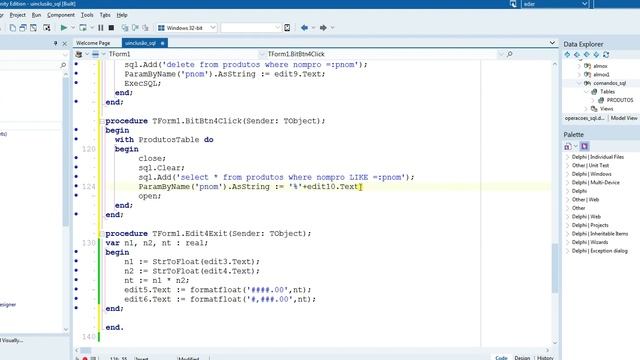Open the editor tabs list chevron
The image size is (640, 360).
(552, 42)
